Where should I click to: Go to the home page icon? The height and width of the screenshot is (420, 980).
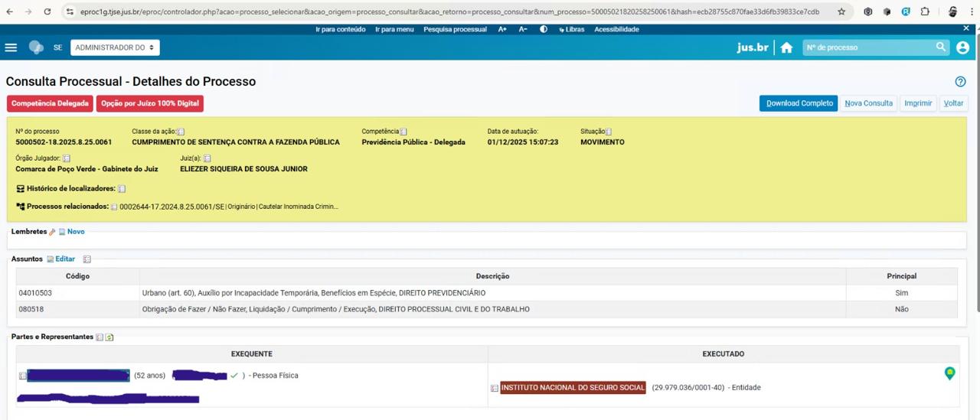point(786,47)
